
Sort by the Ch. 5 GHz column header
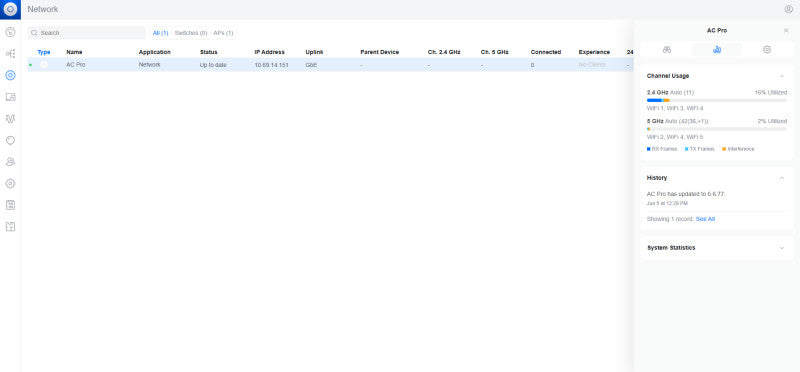(x=494, y=52)
